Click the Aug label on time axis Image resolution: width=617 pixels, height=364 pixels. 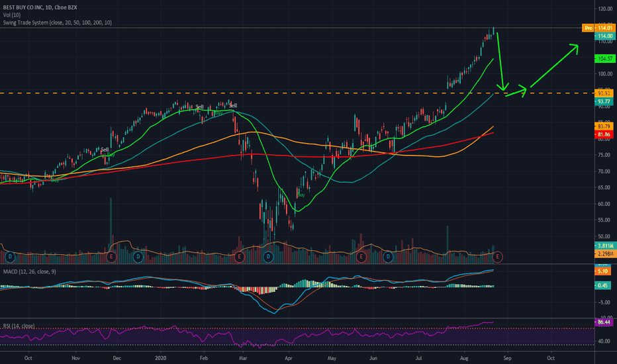(x=464, y=358)
